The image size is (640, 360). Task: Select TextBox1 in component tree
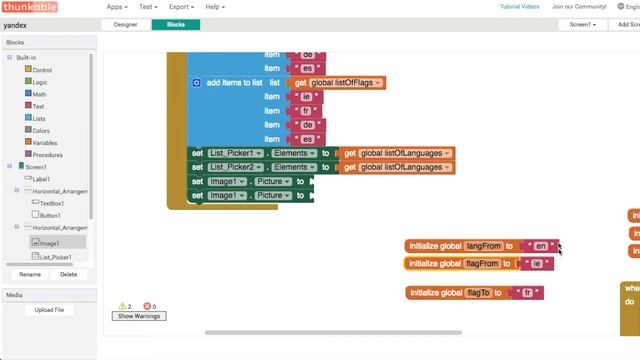click(48, 203)
